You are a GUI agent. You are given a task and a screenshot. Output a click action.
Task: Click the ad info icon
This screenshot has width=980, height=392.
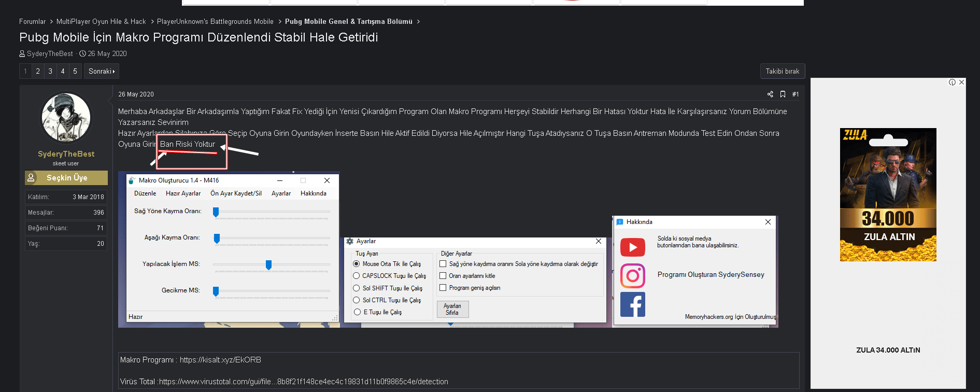tap(952, 82)
